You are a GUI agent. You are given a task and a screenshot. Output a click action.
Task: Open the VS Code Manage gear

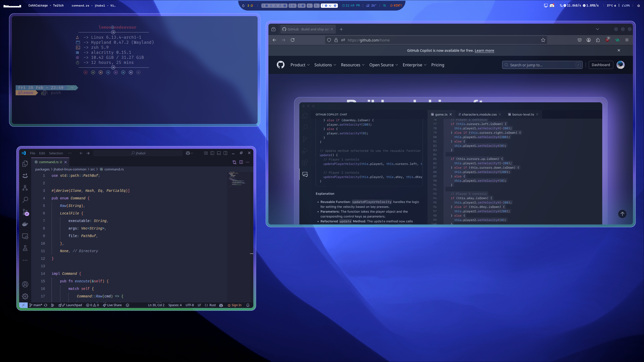point(25,296)
